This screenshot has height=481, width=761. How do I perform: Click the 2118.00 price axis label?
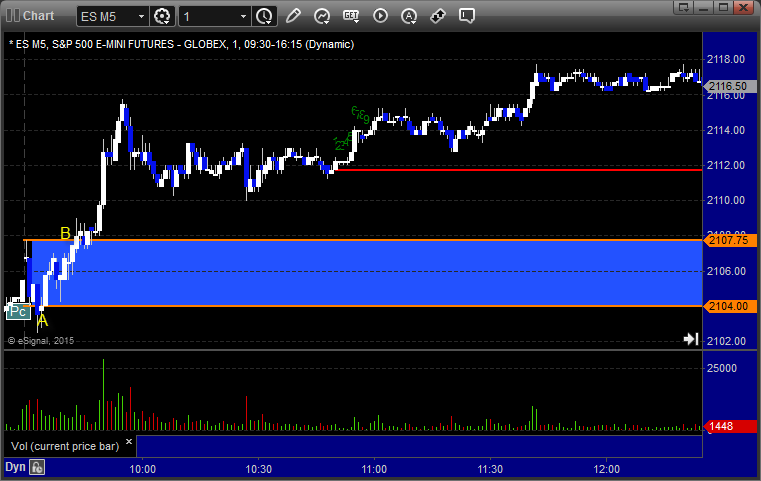pyautogui.click(x=726, y=59)
